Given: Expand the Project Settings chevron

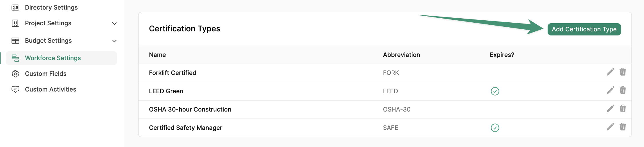Looking at the screenshot, I should 114,24.
